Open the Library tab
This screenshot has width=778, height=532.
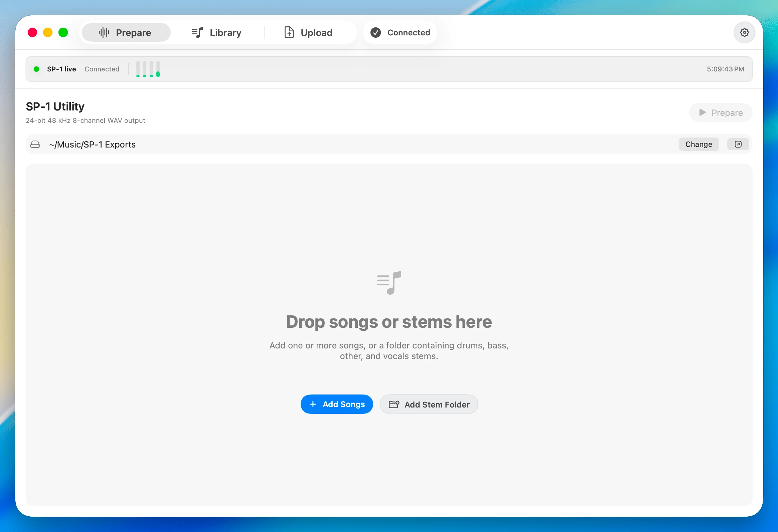coord(216,32)
